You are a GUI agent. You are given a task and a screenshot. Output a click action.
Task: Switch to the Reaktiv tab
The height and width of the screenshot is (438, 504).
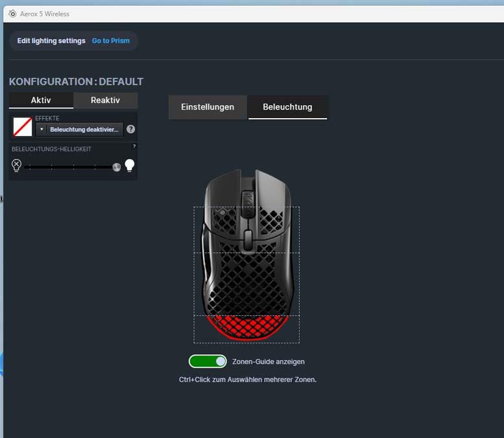click(106, 101)
